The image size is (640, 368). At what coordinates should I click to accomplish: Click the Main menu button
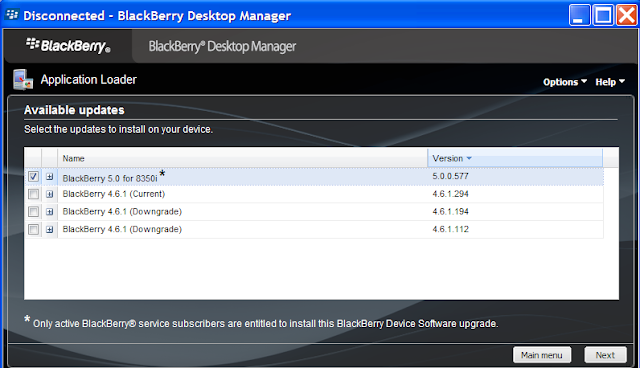pyautogui.click(x=542, y=355)
